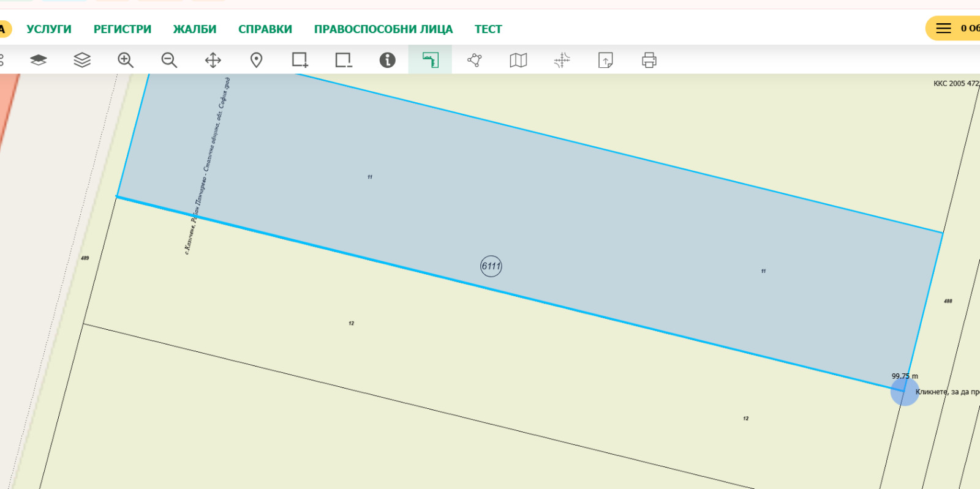Viewport: 980px width, 489px height.
Task: Click the circled parcel label 6111
Action: click(491, 266)
